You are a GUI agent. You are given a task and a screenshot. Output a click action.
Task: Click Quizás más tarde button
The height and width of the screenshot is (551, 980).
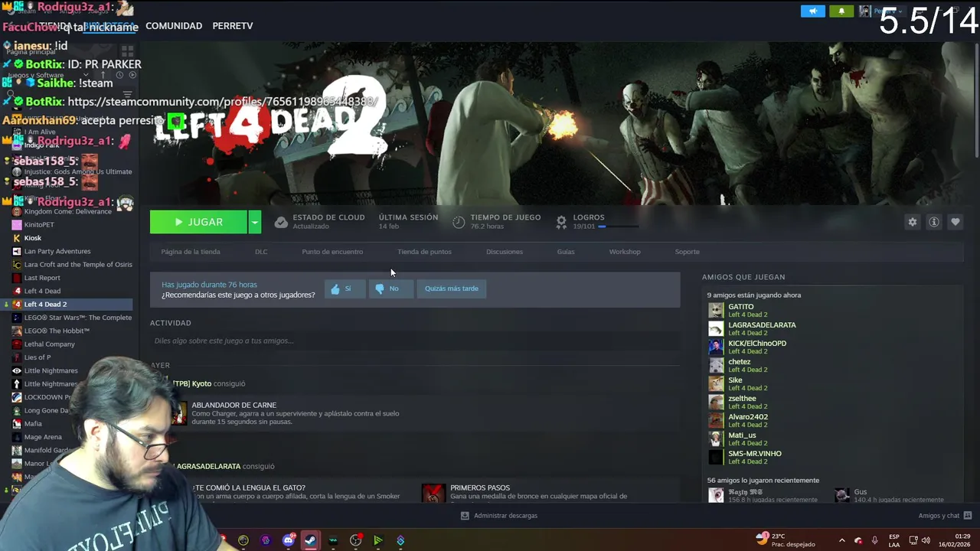(452, 289)
